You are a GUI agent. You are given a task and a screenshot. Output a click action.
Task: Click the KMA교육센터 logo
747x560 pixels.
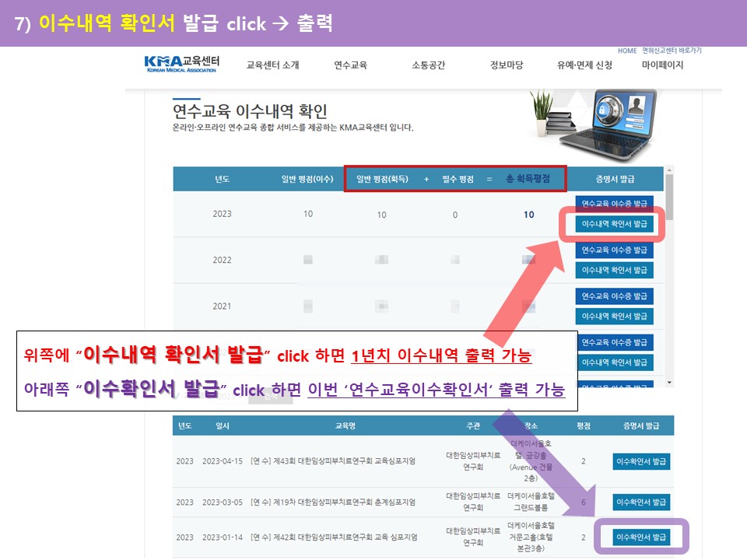(182, 64)
